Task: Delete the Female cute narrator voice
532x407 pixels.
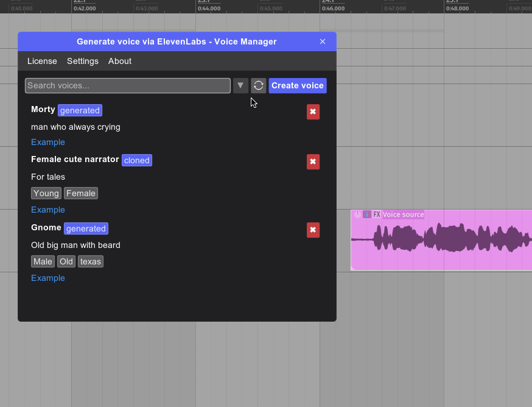Action: [313, 161]
